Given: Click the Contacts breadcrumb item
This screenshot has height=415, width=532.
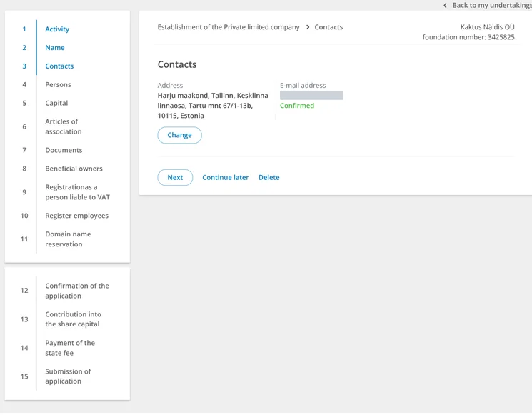Looking at the screenshot, I should click(328, 27).
